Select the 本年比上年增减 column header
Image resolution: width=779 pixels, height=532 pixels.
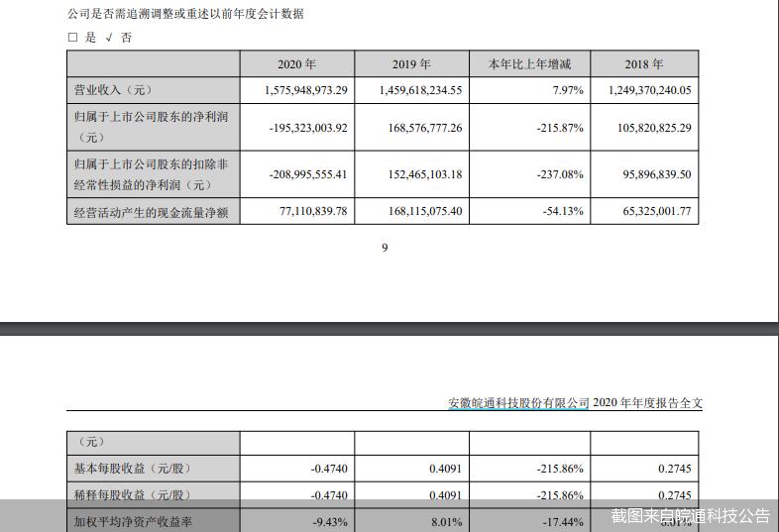tap(529, 64)
